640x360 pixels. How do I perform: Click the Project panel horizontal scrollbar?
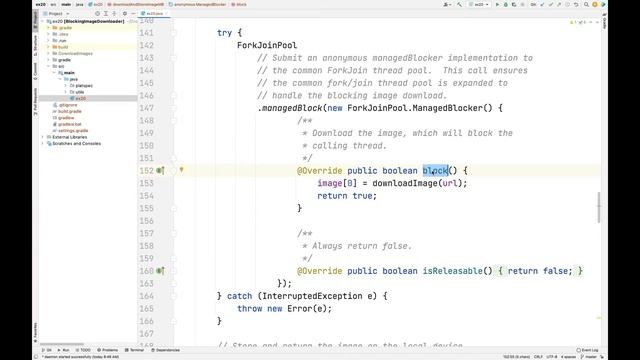tap(62, 344)
